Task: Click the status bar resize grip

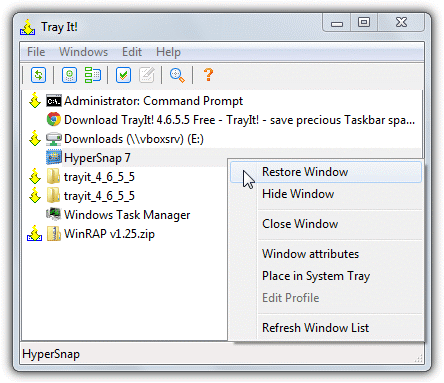Action: (419, 358)
